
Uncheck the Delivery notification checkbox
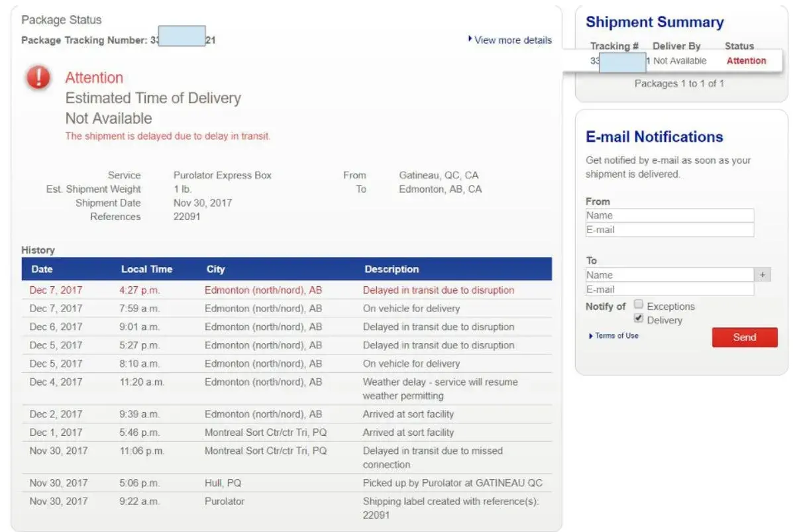coord(639,319)
